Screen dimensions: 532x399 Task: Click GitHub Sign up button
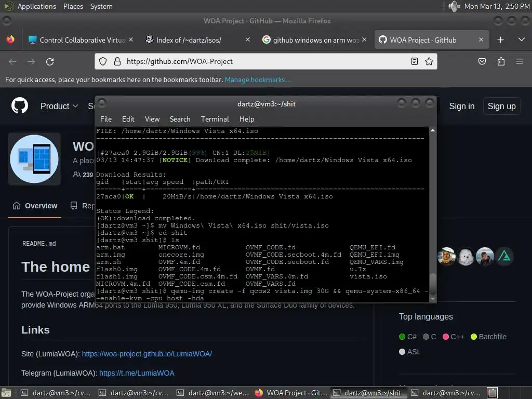[x=501, y=106]
